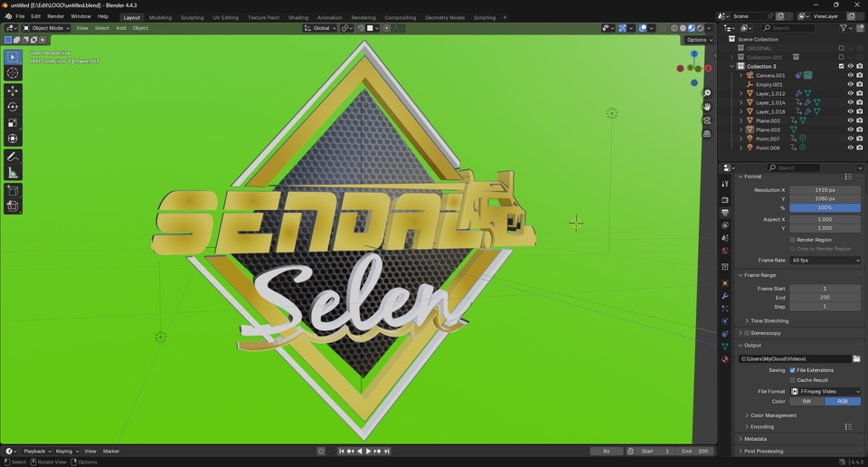This screenshot has width=868, height=467.
Task: Expand the Time Stretching panel
Action: (x=769, y=320)
